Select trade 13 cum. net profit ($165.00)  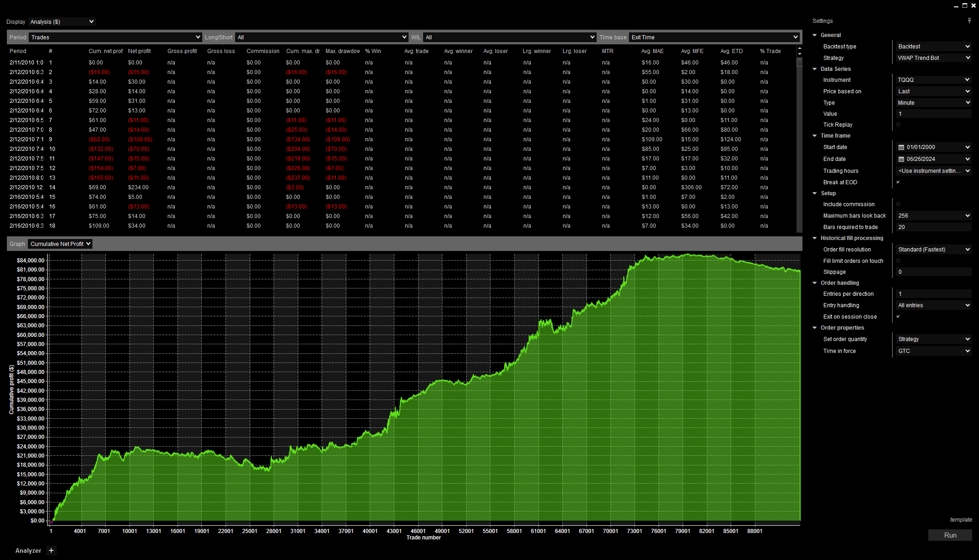pyautogui.click(x=101, y=178)
